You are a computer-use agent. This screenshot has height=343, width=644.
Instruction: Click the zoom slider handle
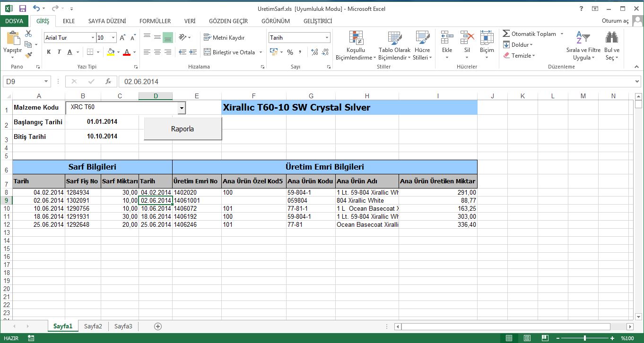tap(585, 338)
